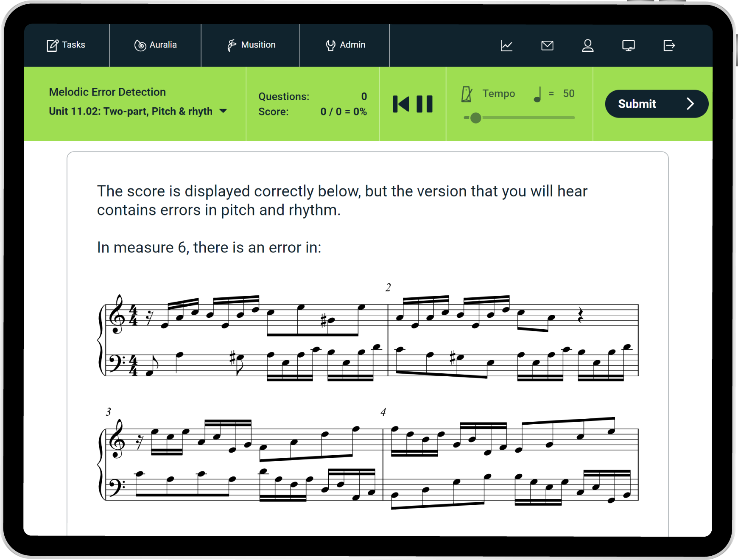Expand the Unit 11.02 dropdown arrow
The width and height of the screenshot is (738, 560).
(x=223, y=111)
